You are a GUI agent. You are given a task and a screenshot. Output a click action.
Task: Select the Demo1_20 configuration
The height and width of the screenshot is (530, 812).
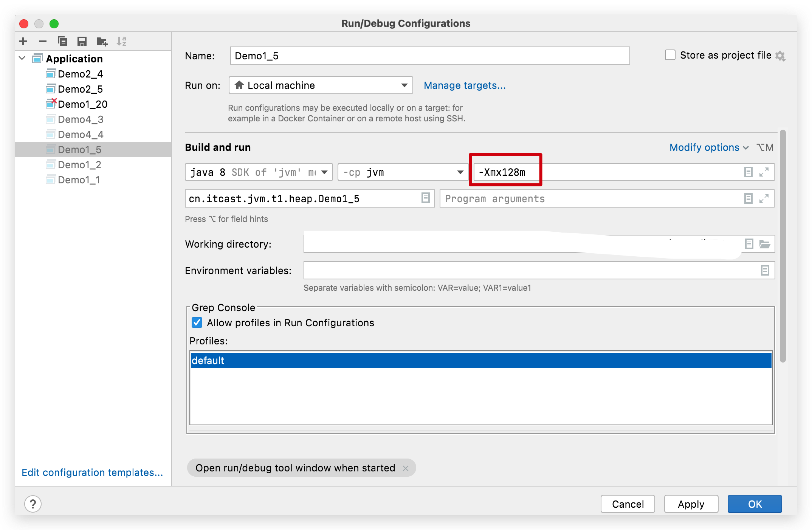click(x=82, y=104)
